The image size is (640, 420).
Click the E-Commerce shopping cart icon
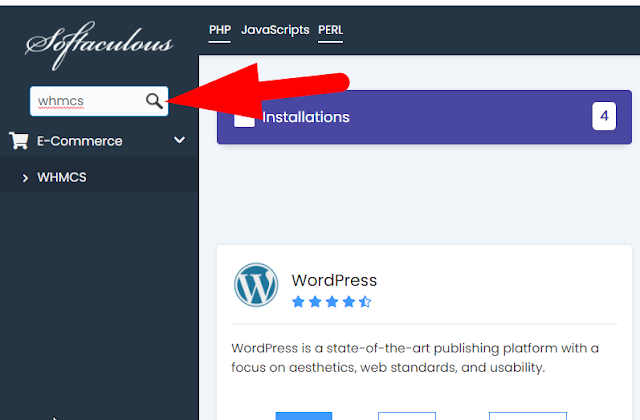(x=19, y=141)
